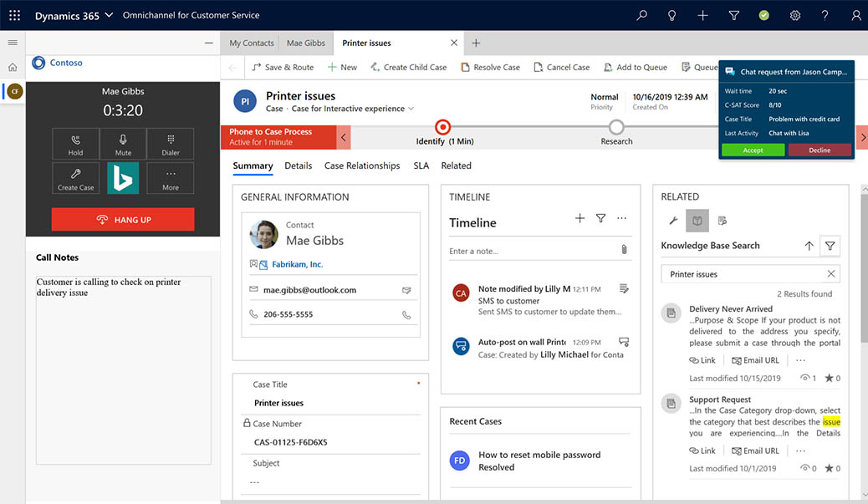
Task: Click Email URL for Delivery Never Arrived
Action: 755,360
